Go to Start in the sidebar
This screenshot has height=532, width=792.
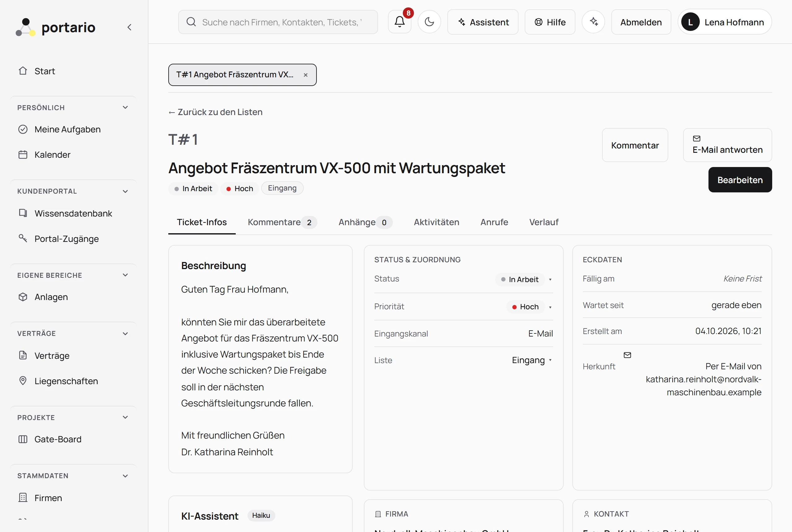(x=74, y=71)
